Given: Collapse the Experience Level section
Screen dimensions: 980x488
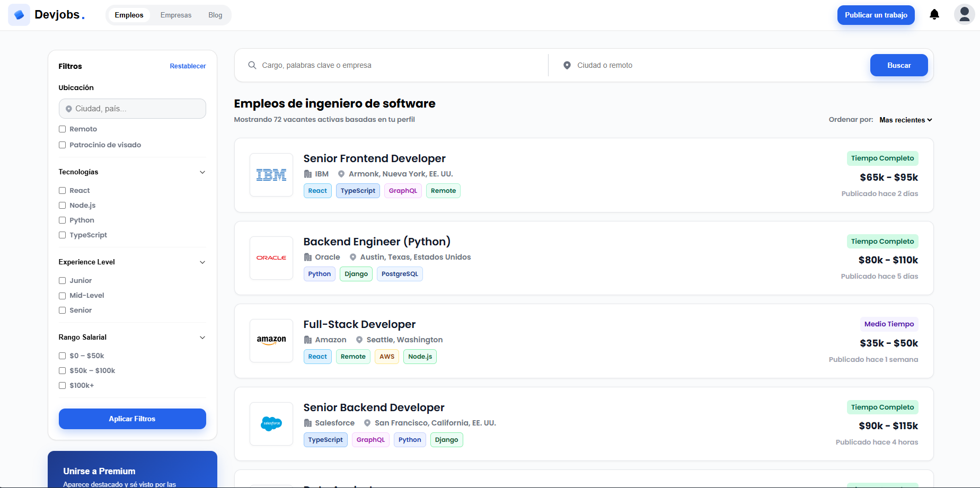Looking at the screenshot, I should (x=202, y=262).
